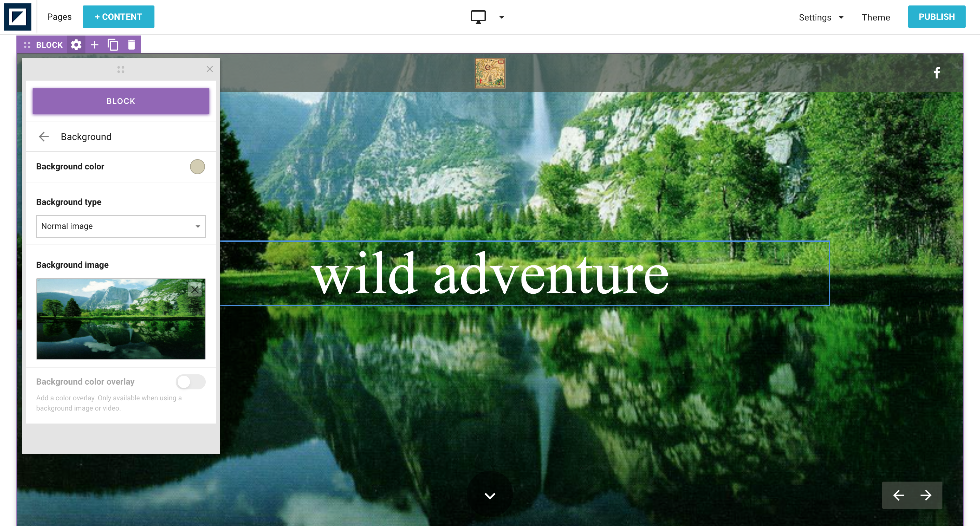Open the Theme menu

(875, 17)
